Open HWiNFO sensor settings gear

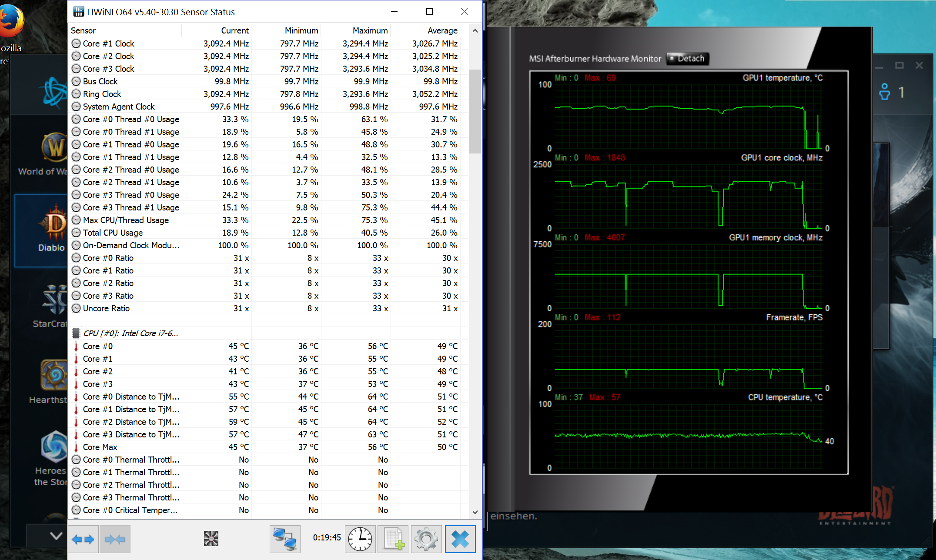pos(426,539)
